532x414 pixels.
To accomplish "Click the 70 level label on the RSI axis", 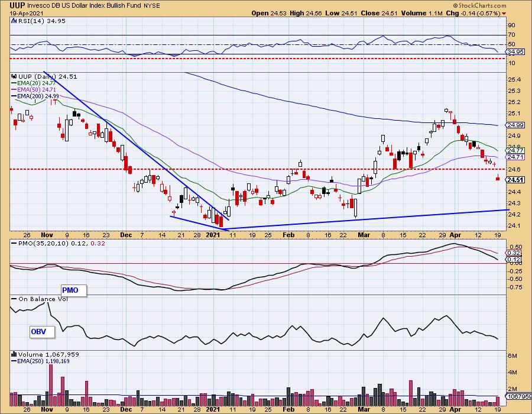I will click(512, 35).
